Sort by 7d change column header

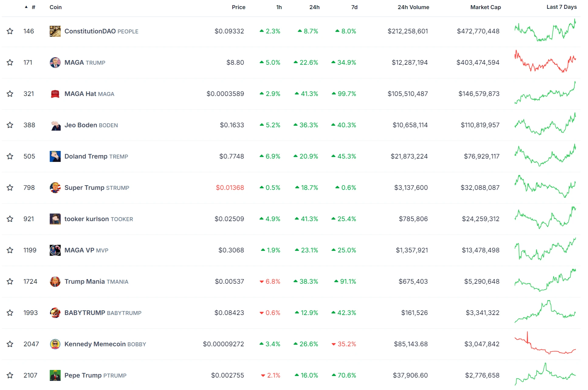pos(354,7)
